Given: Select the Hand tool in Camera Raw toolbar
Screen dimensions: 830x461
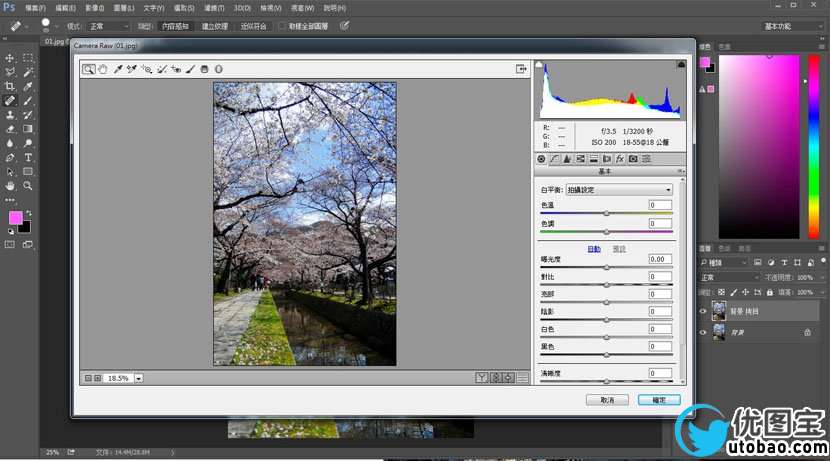Looking at the screenshot, I should tap(103, 69).
